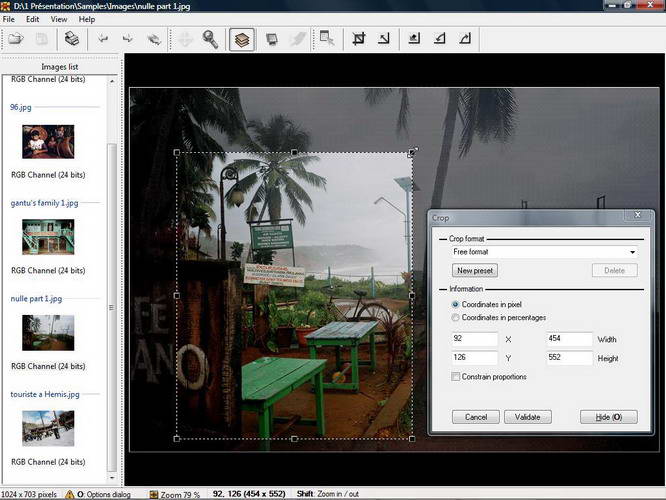666x500 pixels.
Task: Open the File menu
Action: [x=8, y=19]
